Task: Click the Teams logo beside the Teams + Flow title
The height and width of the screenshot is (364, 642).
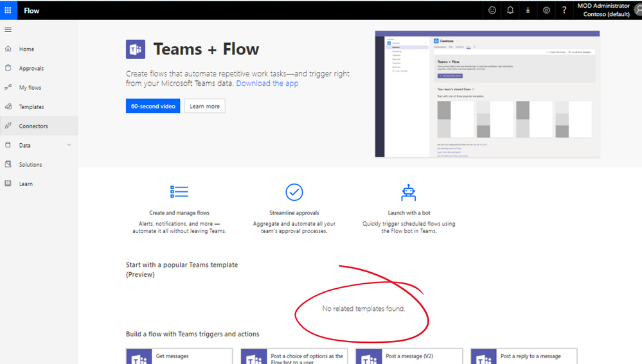Action: point(136,49)
